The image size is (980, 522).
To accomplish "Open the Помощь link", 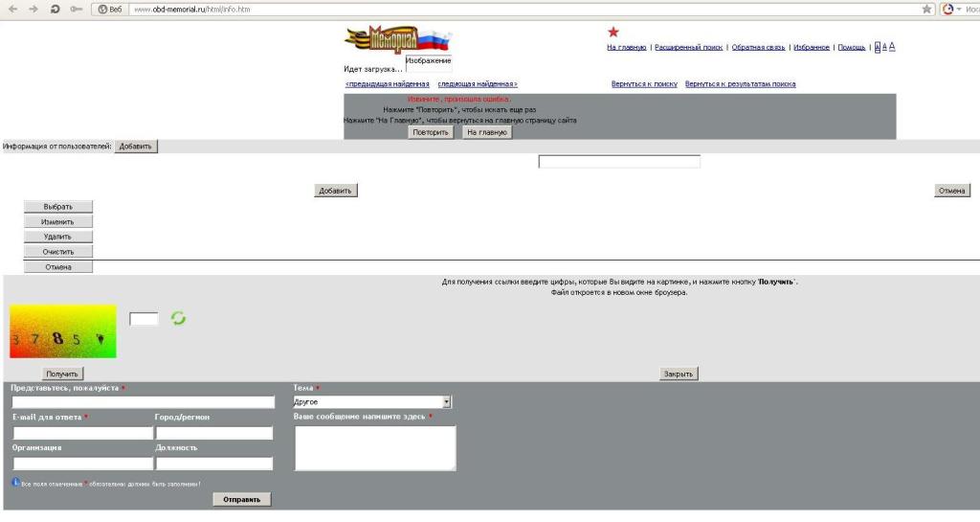I will 851,48.
